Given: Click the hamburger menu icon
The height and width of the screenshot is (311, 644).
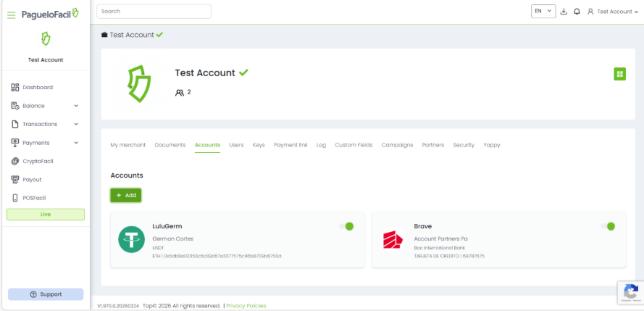Looking at the screenshot, I should tap(11, 14).
